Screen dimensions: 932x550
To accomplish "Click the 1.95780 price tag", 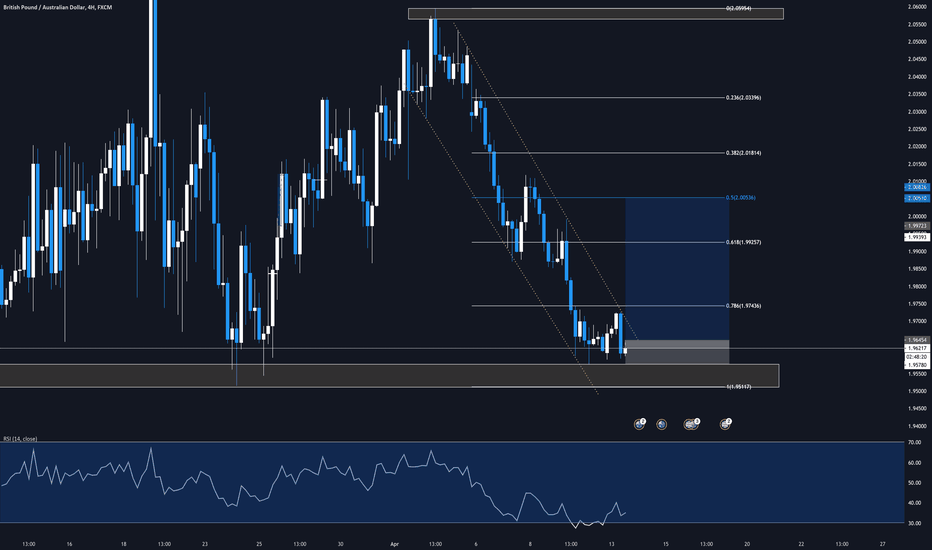I will pyautogui.click(x=916, y=365).
